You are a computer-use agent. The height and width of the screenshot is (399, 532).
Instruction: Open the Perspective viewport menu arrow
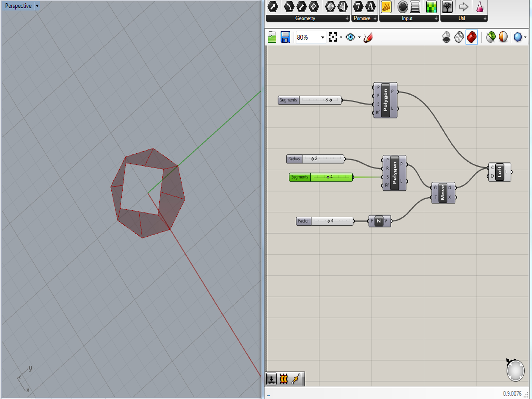point(37,6)
